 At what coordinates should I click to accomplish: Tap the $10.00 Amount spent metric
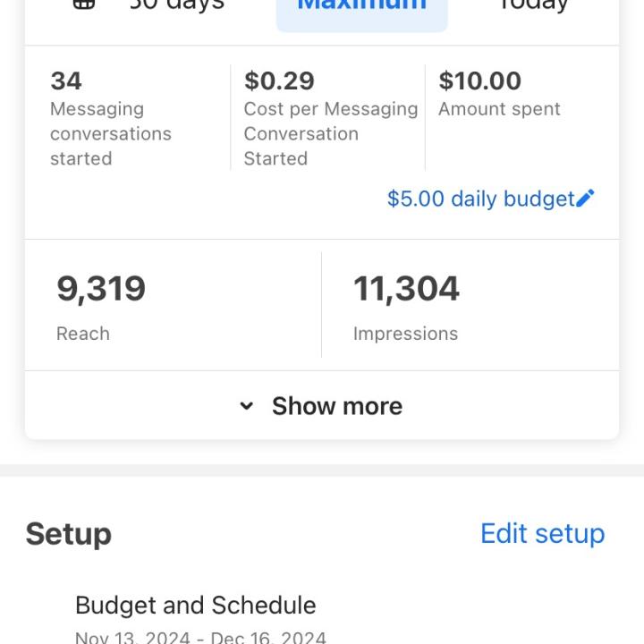pyautogui.click(x=499, y=94)
